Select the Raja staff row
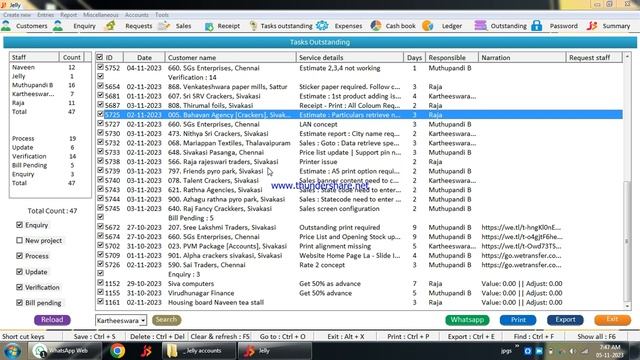 point(50,103)
